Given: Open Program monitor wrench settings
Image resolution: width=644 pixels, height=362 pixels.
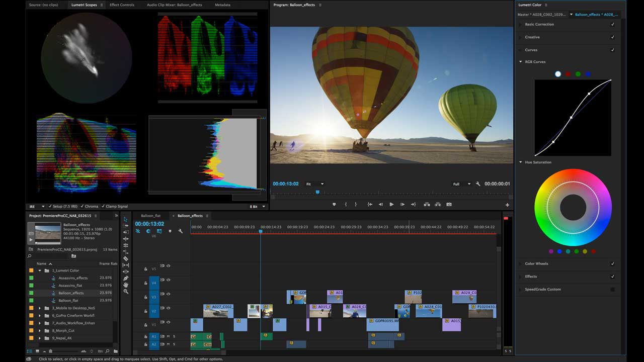Looking at the screenshot, I should pyautogui.click(x=478, y=184).
